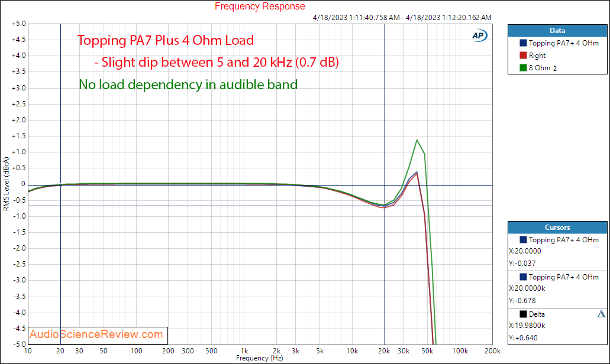The height and width of the screenshot is (364, 610).
Task: Click the Frequency Response graph title
Action: click(x=260, y=6)
